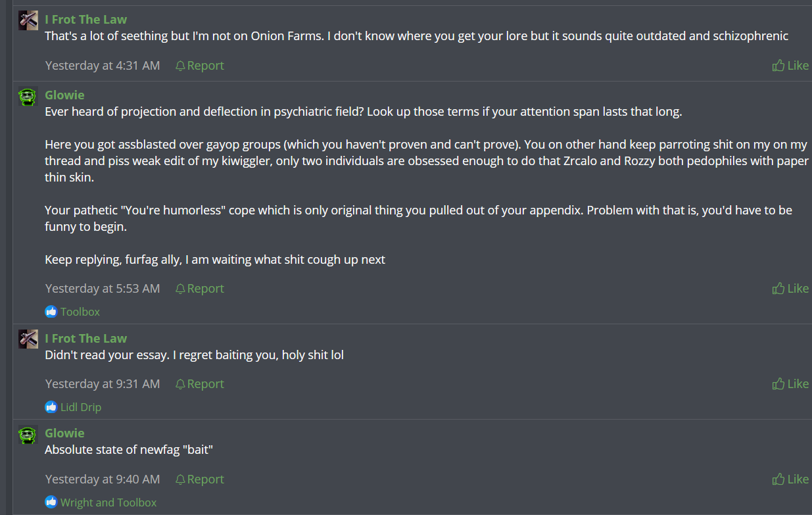Open Glowie's avatar on the 5:53 AM post
The width and height of the screenshot is (812, 515).
(x=28, y=97)
